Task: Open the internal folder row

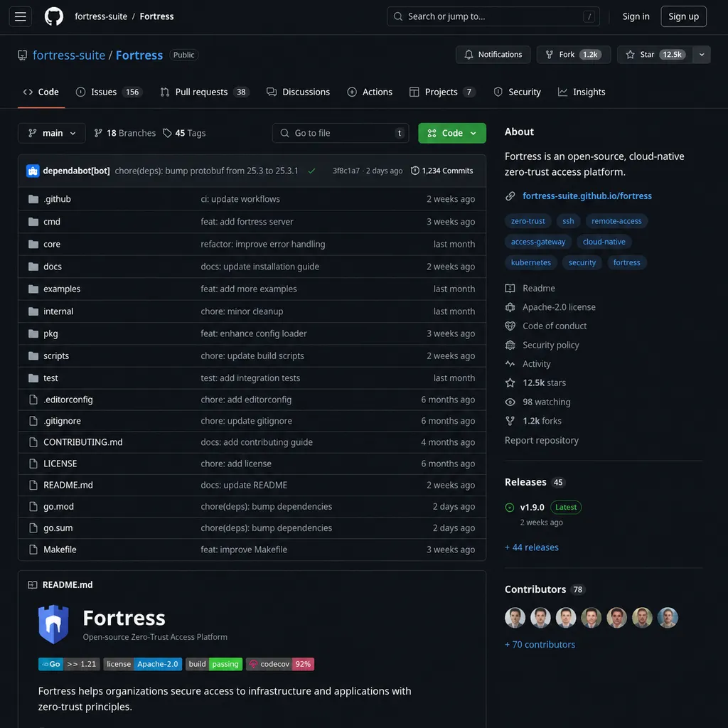Action: (x=252, y=311)
